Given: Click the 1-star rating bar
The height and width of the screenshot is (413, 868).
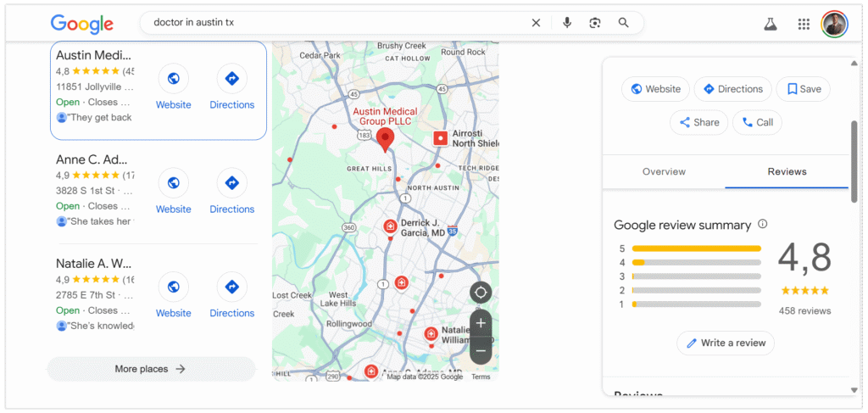Looking at the screenshot, I should click(x=697, y=304).
